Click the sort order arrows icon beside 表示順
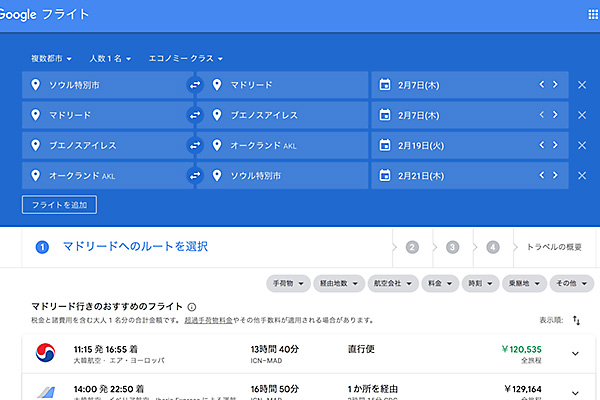This screenshot has width=600, height=400. point(576,320)
